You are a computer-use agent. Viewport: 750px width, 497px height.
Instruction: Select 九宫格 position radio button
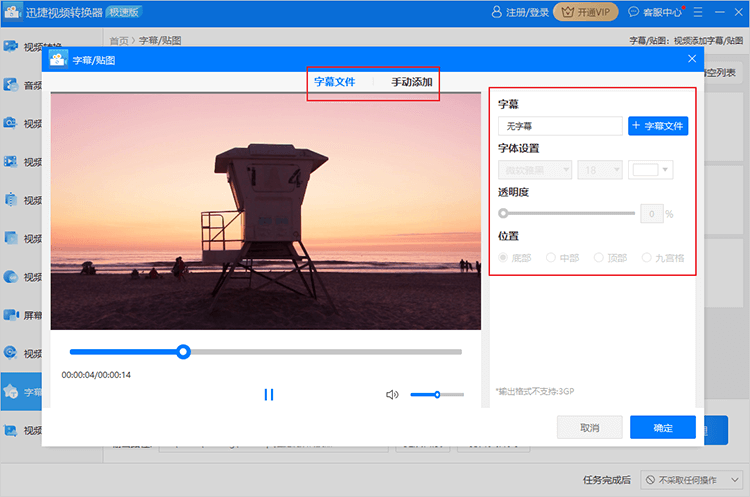(x=646, y=258)
